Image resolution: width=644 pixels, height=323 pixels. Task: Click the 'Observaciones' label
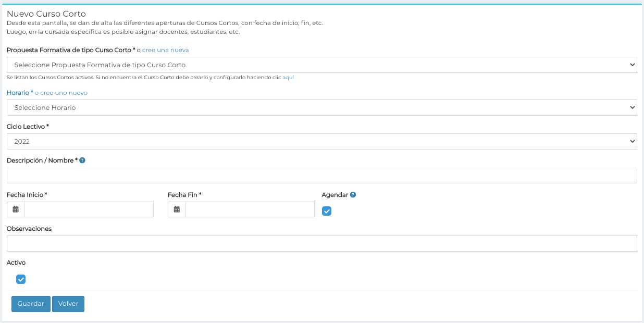tap(29, 229)
